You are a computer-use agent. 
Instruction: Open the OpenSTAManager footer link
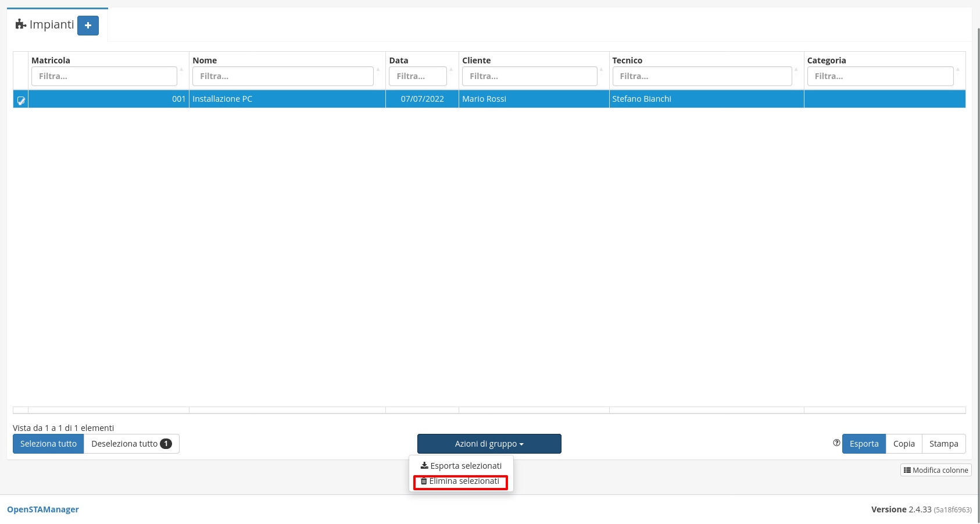43,509
